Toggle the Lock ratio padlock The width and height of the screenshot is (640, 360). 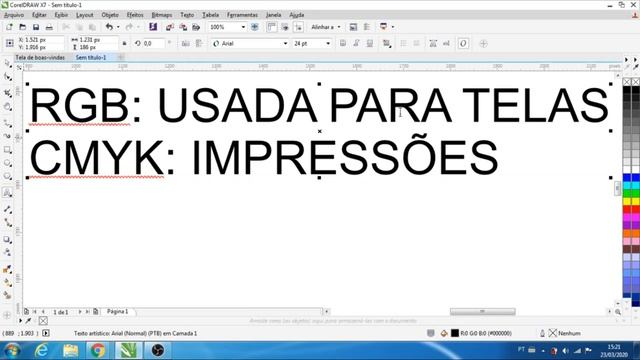click(x=124, y=43)
